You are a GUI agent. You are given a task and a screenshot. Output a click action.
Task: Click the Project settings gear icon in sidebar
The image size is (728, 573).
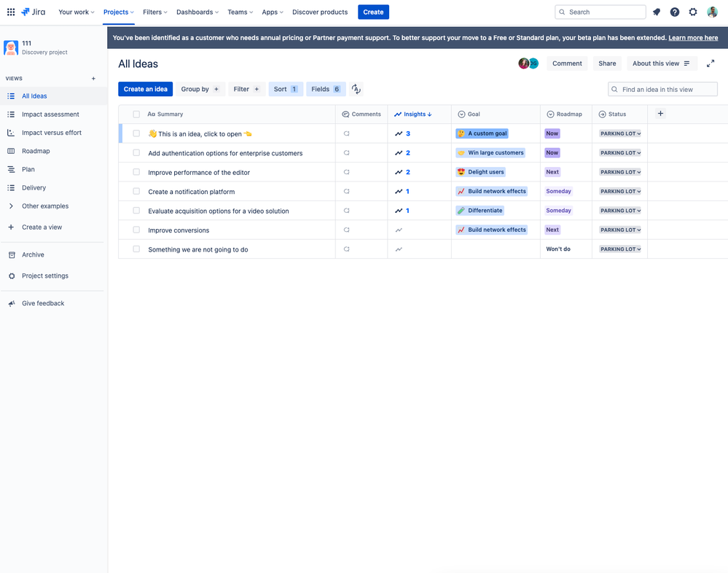(12, 276)
